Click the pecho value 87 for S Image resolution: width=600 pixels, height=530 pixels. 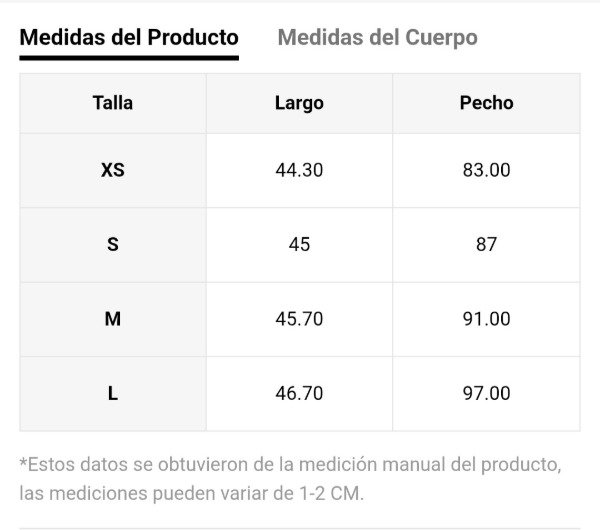(486, 244)
